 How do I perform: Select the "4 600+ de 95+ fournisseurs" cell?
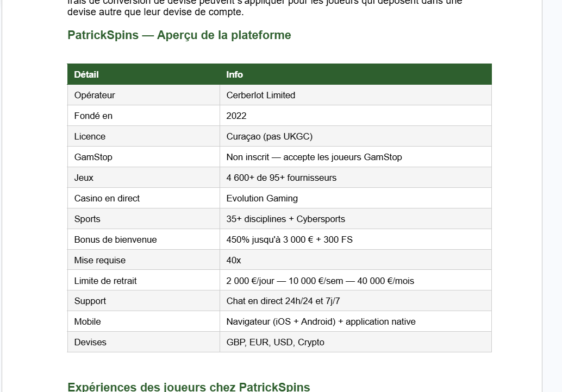click(355, 178)
